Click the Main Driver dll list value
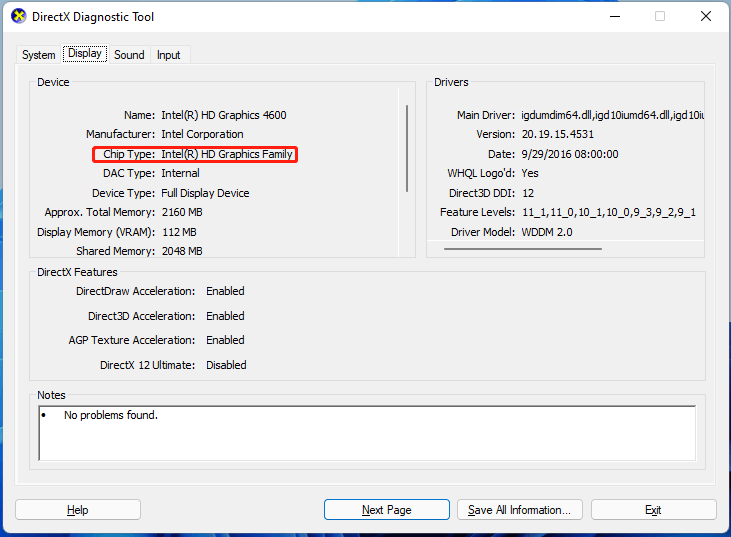 coord(613,115)
